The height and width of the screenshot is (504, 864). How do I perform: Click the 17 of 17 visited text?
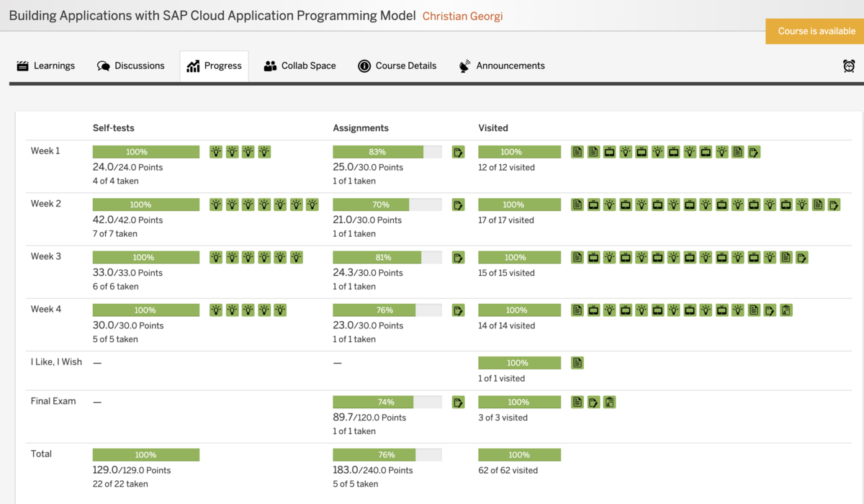tap(506, 220)
